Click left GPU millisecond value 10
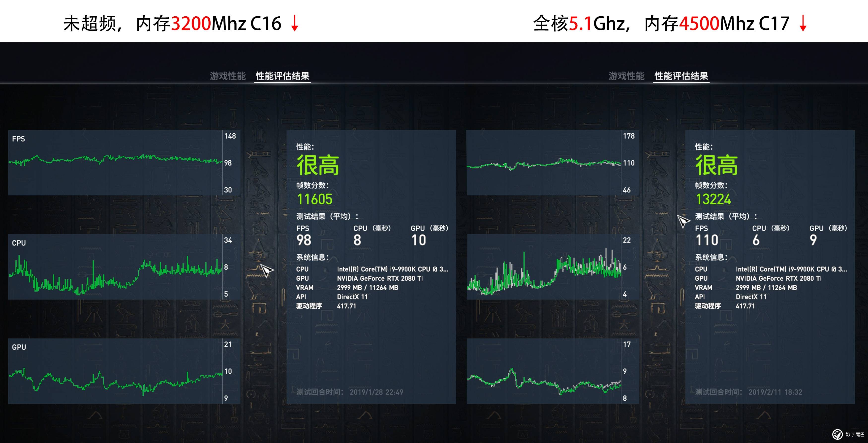Image resolution: width=868 pixels, height=443 pixels. click(x=419, y=240)
